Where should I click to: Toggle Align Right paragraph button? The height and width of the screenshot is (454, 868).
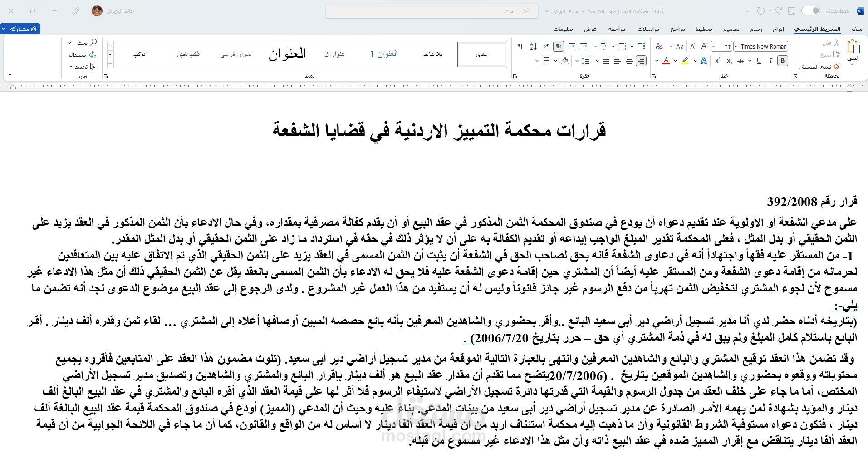pos(641,61)
